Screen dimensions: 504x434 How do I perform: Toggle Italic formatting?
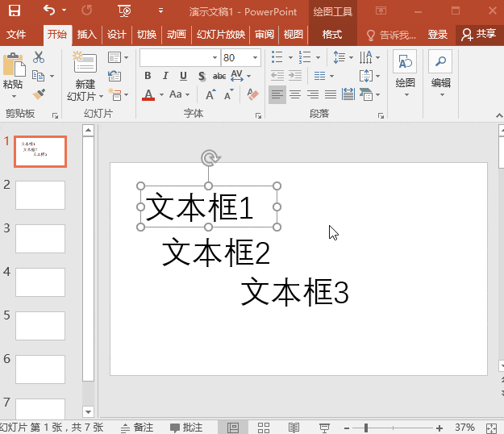pyautogui.click(x=165, y=76)
